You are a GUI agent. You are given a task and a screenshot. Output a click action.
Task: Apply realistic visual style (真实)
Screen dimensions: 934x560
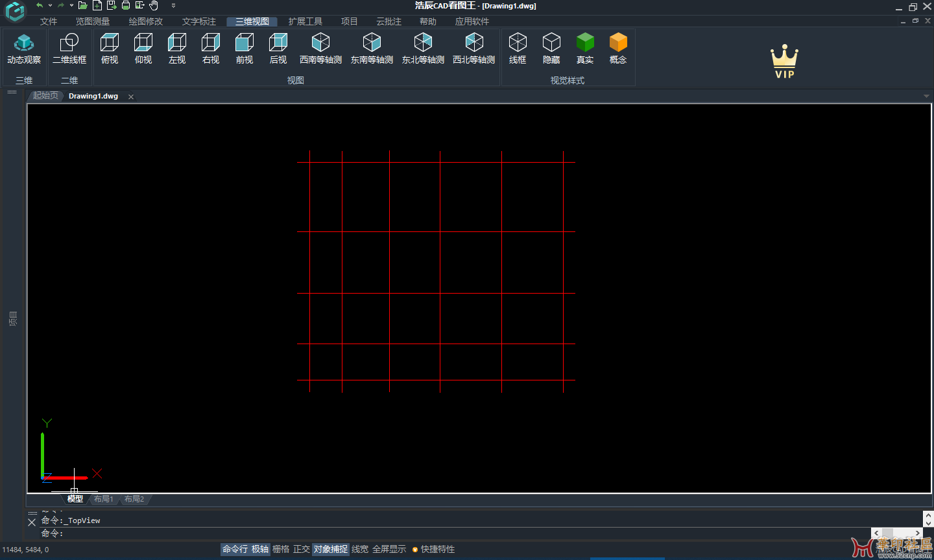tap(585, 49)
